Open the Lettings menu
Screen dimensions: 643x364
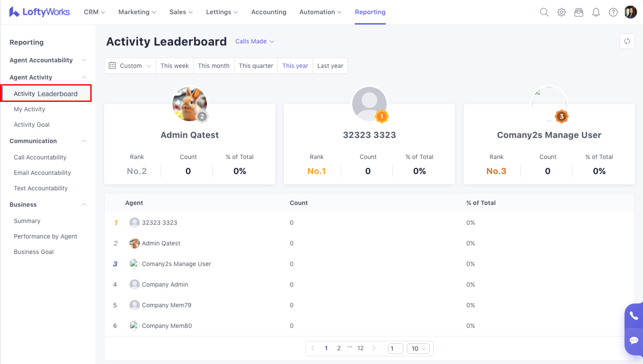coord(222,12)
